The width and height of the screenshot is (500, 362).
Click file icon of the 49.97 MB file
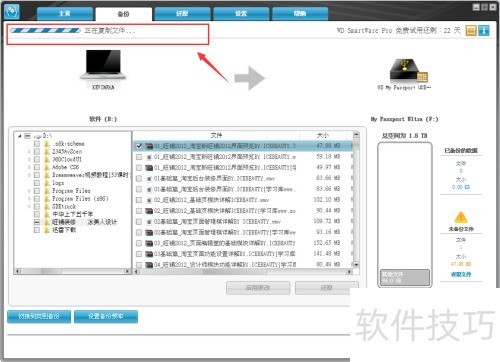(149, 168)
